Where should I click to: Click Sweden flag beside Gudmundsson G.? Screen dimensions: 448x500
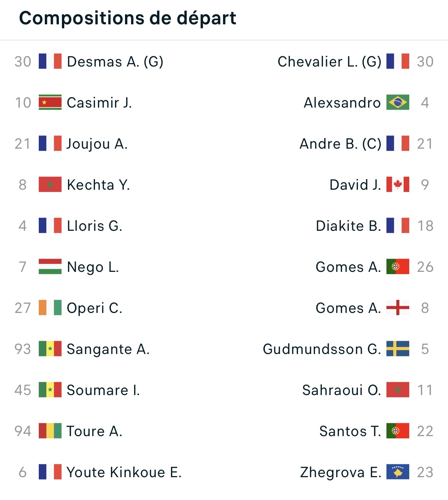[x=398, y=349]
